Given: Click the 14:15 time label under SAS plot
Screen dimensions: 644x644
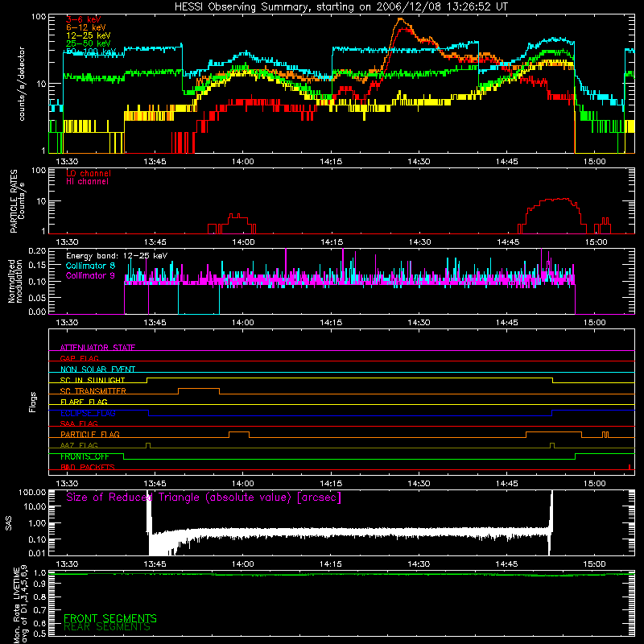Looking at the screenshot, I should point(331,564).
